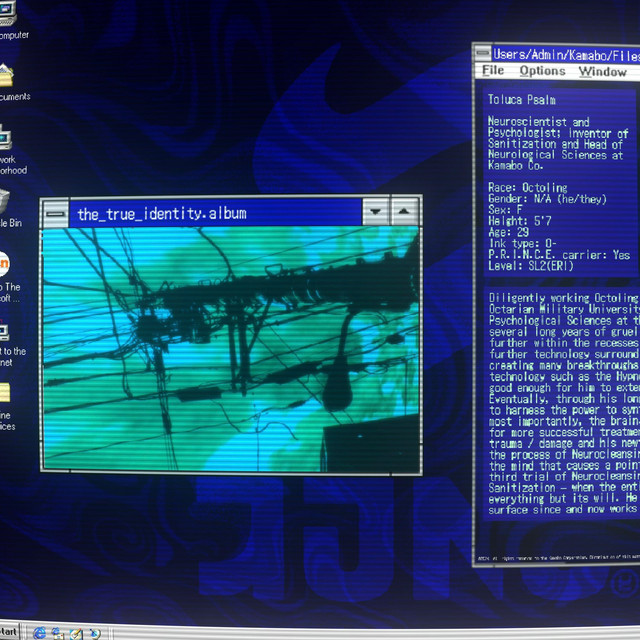Image resolution: width=640 pixels, height=640 pixels.
Task: Click the 'Race: Octoling' line
Action: (x=527, y=188)
